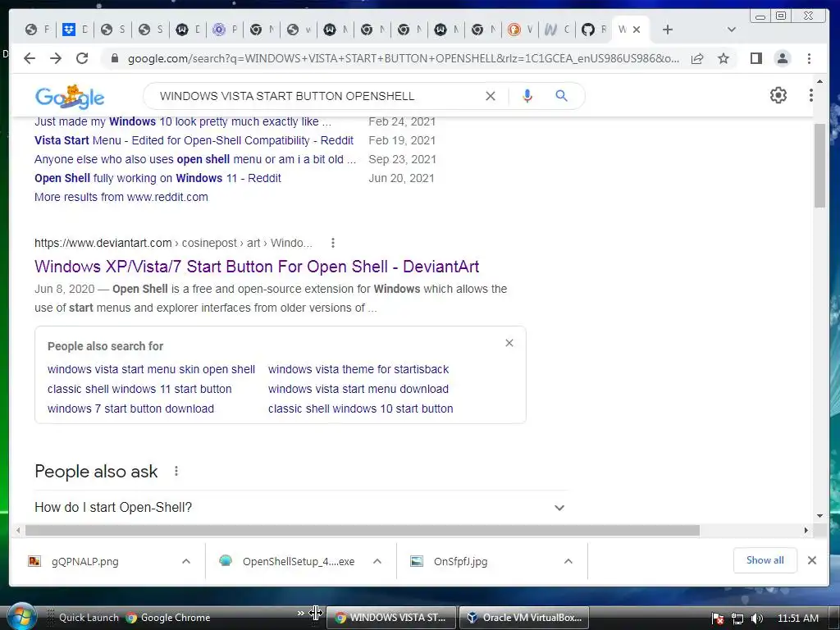The width and height of the screenshot is (840, 630).
Task: Clear the search box with X
Action: pos(491,96)
